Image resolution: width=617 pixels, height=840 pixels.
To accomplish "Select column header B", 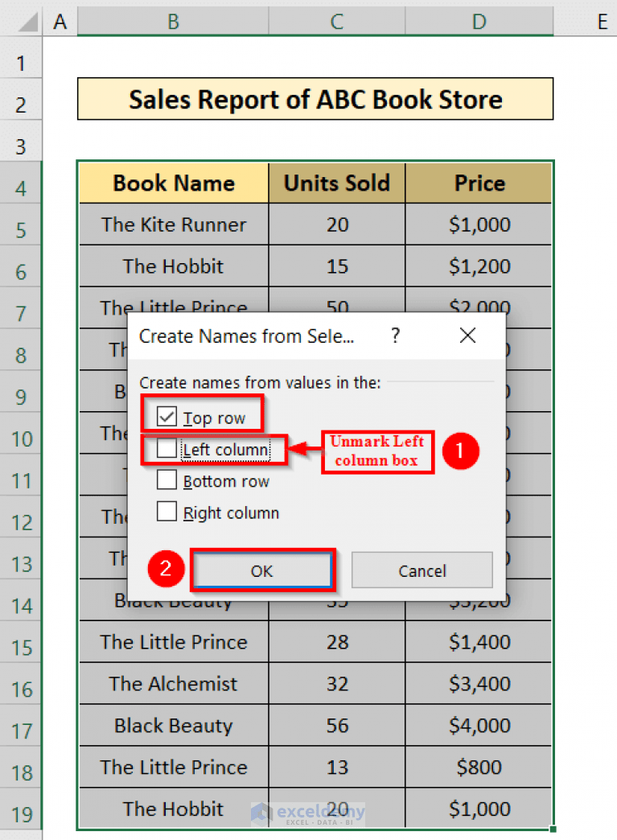I will 172,21.
